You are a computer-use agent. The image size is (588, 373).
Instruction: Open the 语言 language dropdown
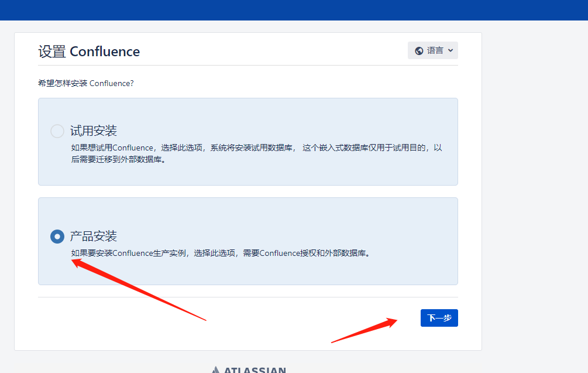(x=433, y=50)
